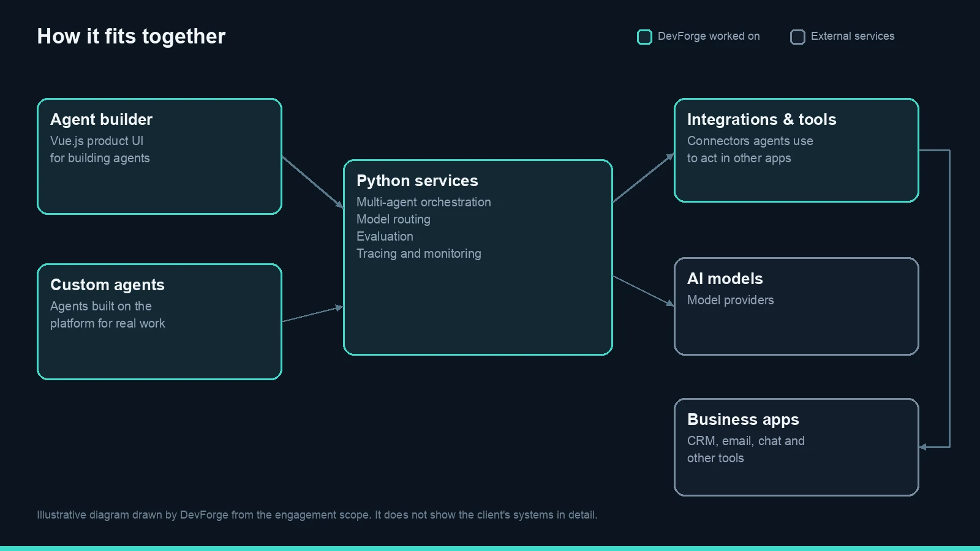Click the 'to act in other apps' text
980x551 pixels.
point(739,158)
